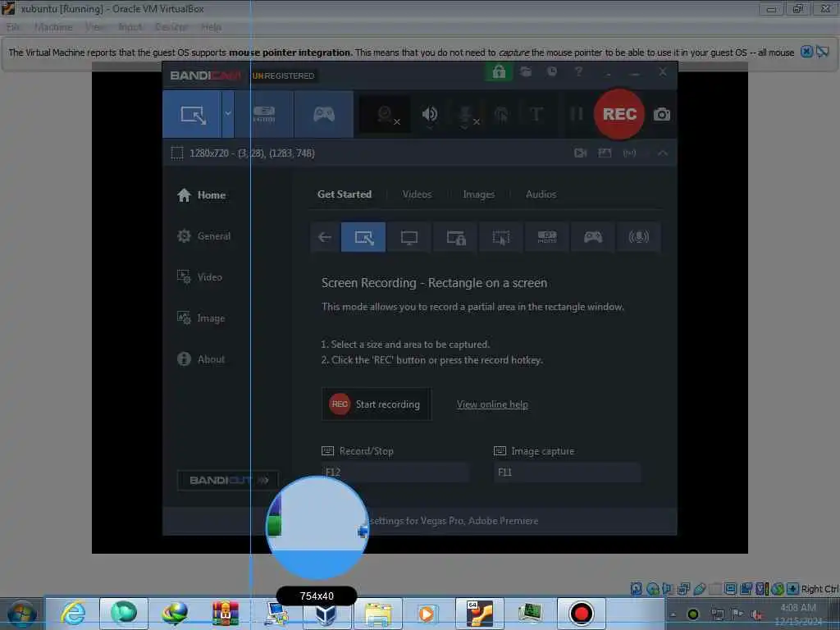Switch to game recording mode in top bar

click(x=324, y=114)
